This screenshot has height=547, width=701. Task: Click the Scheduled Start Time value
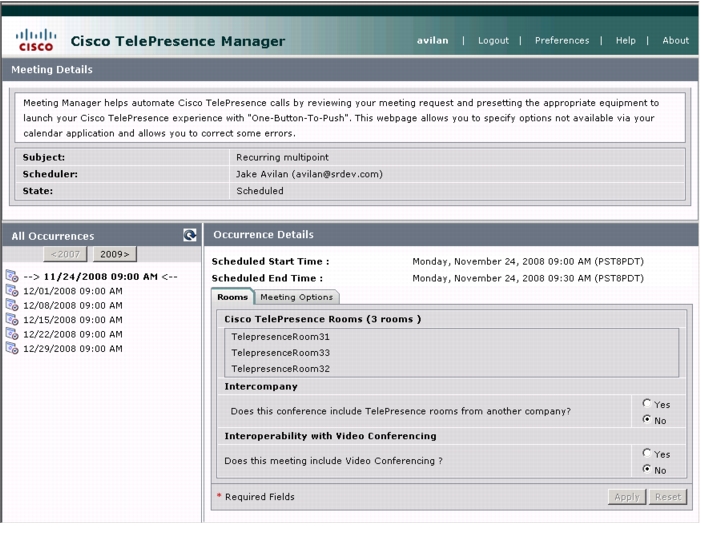[x=528, y=261]
